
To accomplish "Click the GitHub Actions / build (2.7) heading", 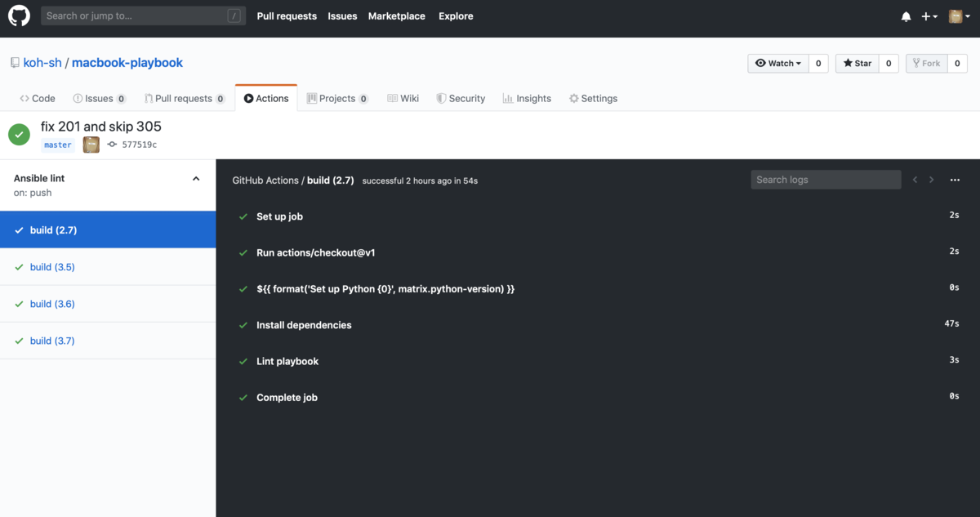I will point(293,181).
